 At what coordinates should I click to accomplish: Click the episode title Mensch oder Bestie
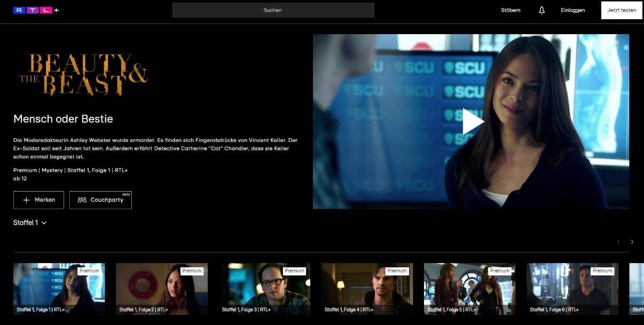pyautogui.click(x=63, y=118)
